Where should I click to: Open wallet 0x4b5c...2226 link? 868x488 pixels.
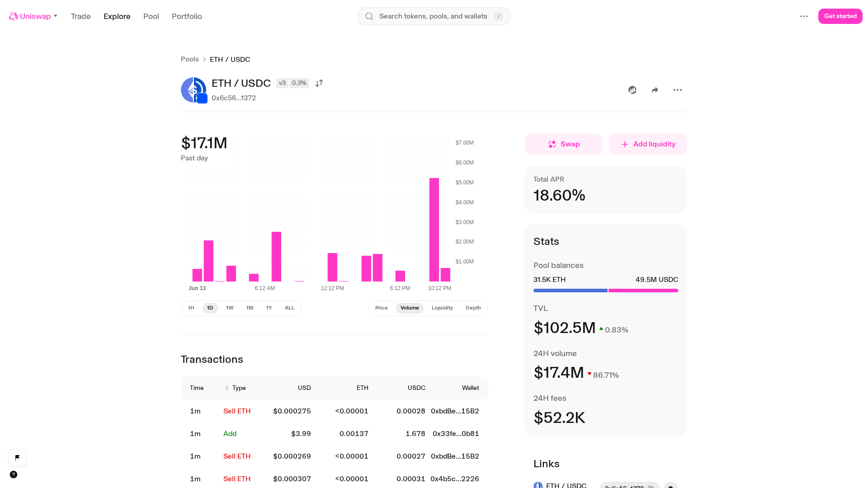tap(455, 479)
